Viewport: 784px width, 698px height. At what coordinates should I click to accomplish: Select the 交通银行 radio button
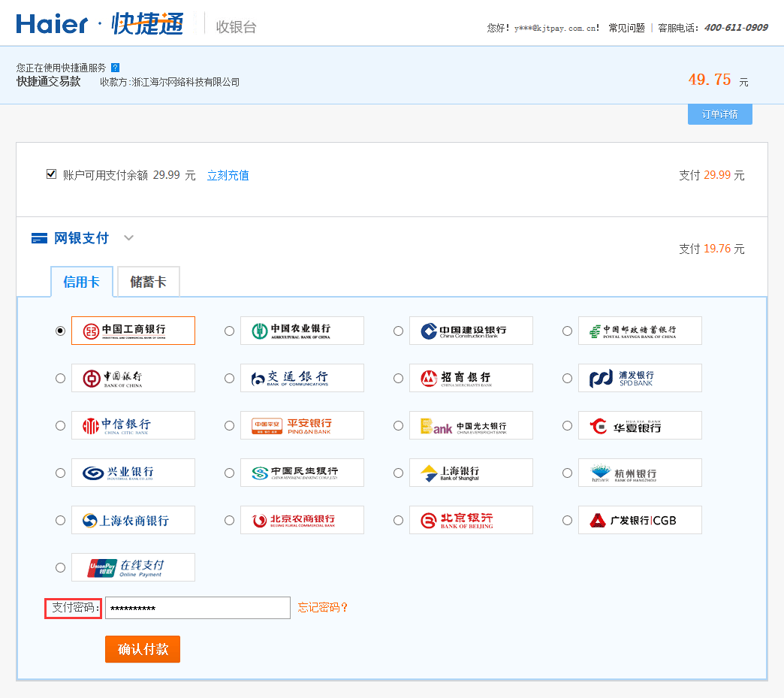pyautogui.click(x=230, y=378)
